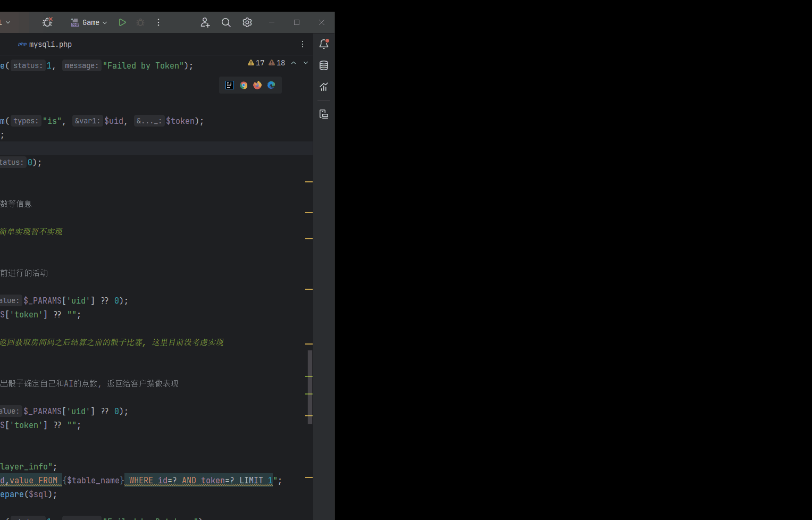Click the stop-listening debug bug icon

[x=47, y=22]
